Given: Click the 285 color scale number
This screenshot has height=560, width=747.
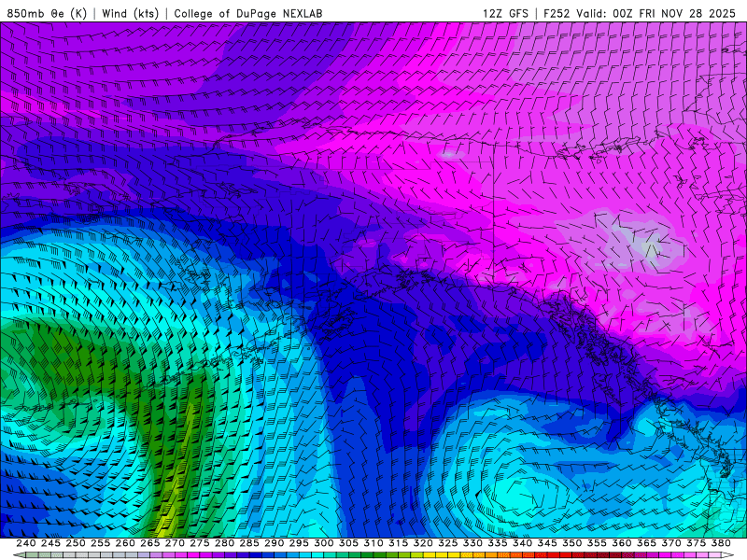Looking at the screenshot, I should [248, 543].
